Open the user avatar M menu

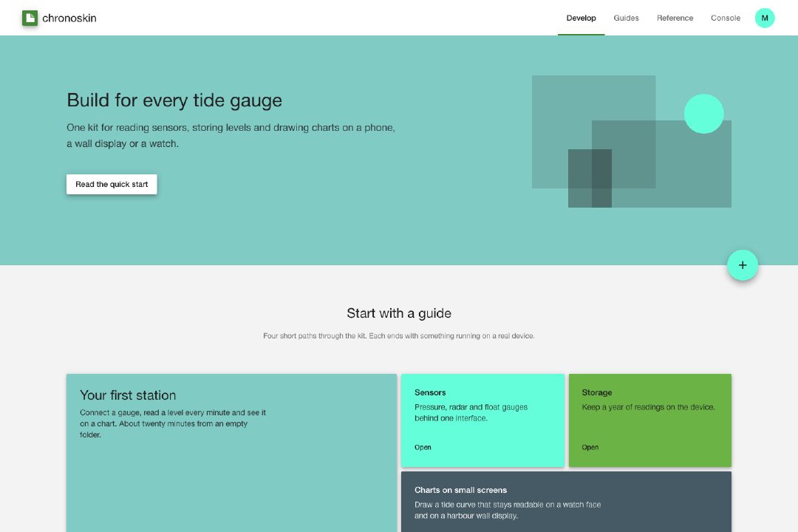tap(765, 18)
